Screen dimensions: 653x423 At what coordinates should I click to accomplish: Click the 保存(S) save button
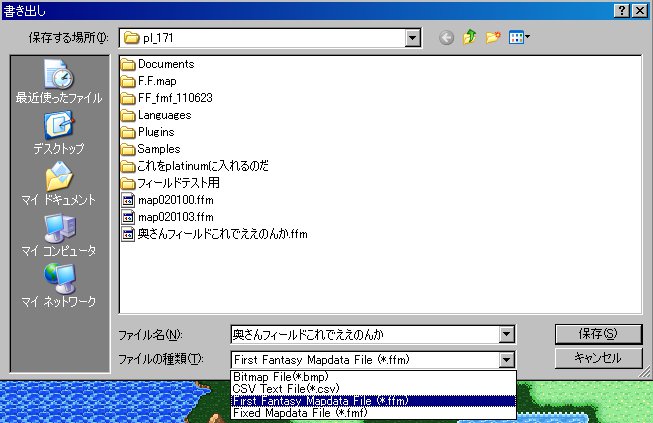click(x=598, y=334)
